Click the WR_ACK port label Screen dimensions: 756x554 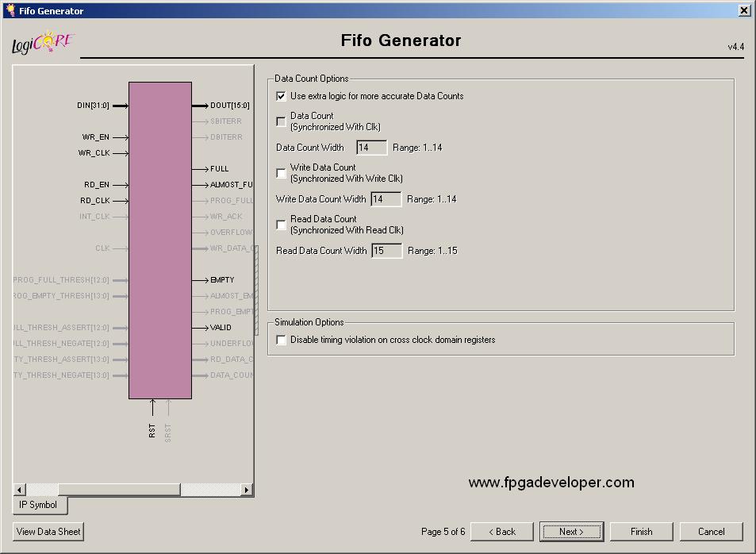coord(226,217)
